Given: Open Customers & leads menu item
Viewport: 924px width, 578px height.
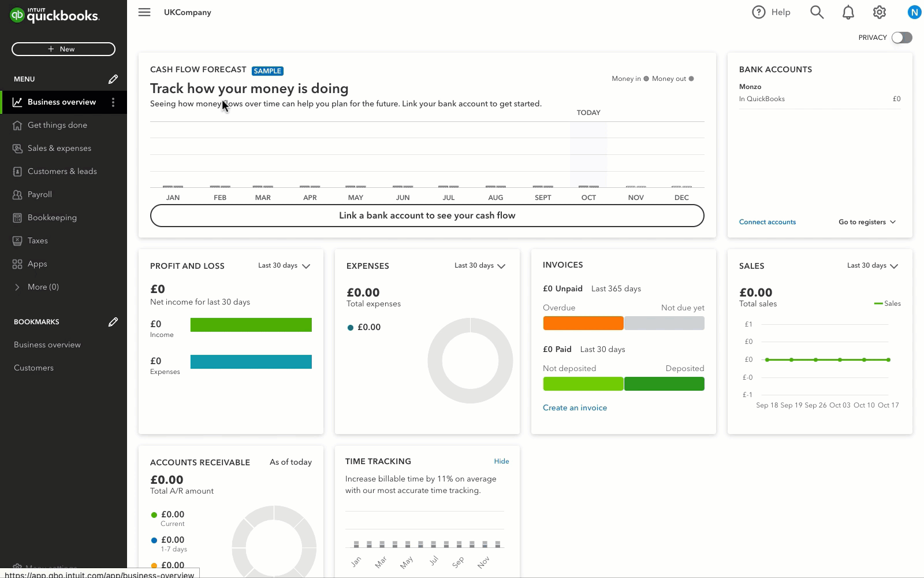Looking at the screenshot, I should 64,172.
